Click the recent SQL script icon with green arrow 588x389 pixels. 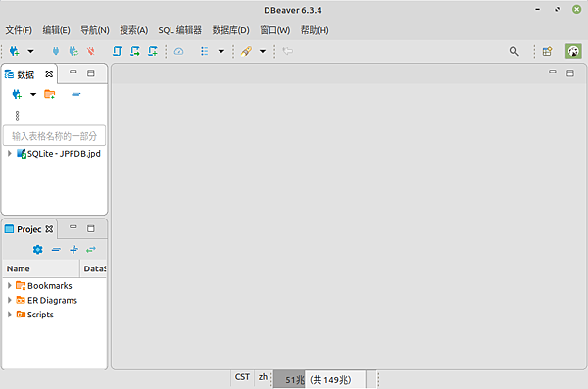(135, 51)
